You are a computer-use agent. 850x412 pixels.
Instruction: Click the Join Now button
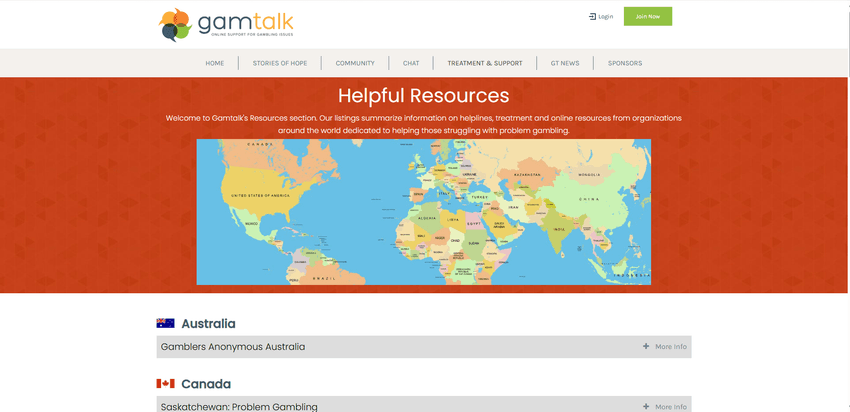pos(648,16)
